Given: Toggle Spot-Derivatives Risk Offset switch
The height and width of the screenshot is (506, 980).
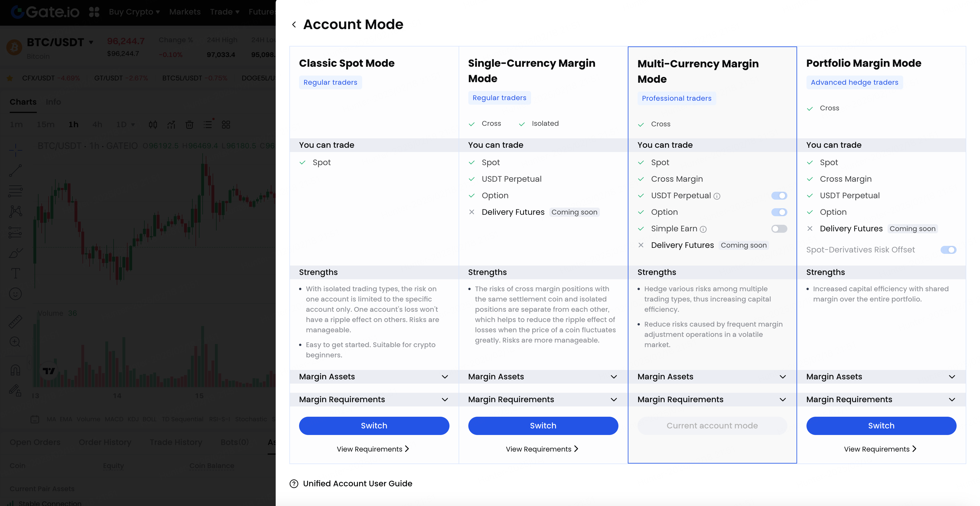Looking at the screenshot, I should click(948, 250).
